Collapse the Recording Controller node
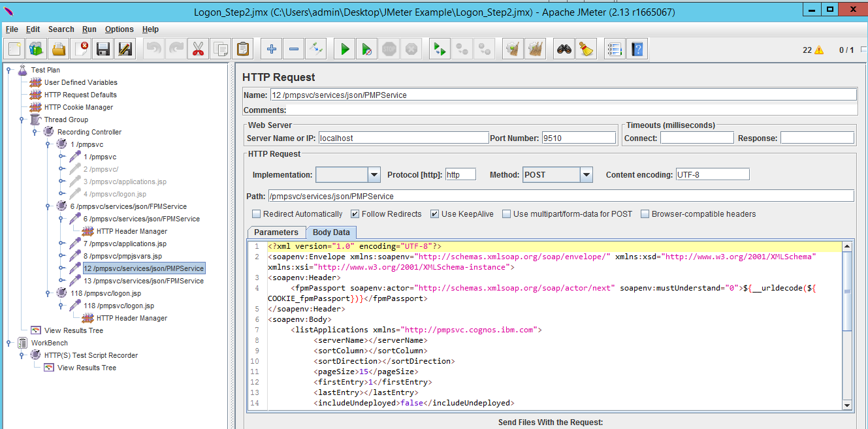Viewport: 868px width, 429px height. coord(35,132)
